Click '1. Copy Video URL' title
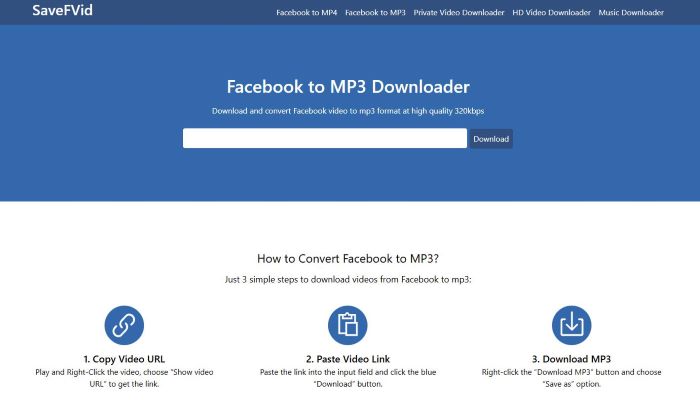The height and width of the screenshot is (400, 700). tap(124, 359)
